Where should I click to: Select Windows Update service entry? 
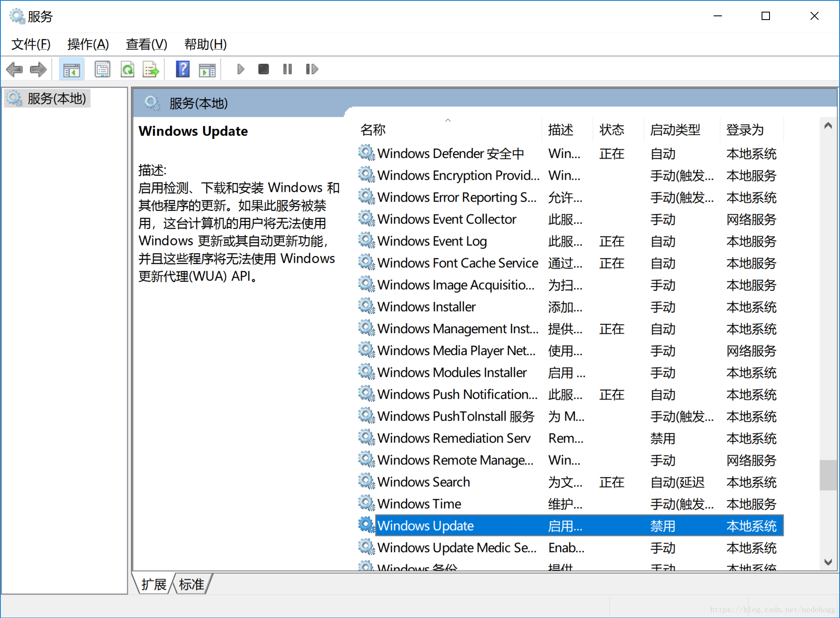(x=427, y=525)
